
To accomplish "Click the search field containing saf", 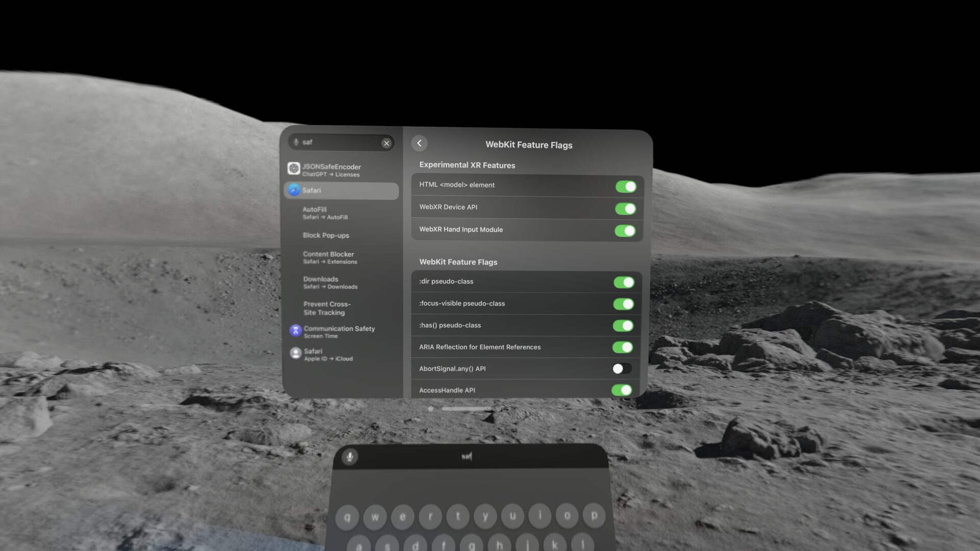I will tap(341, 142).
